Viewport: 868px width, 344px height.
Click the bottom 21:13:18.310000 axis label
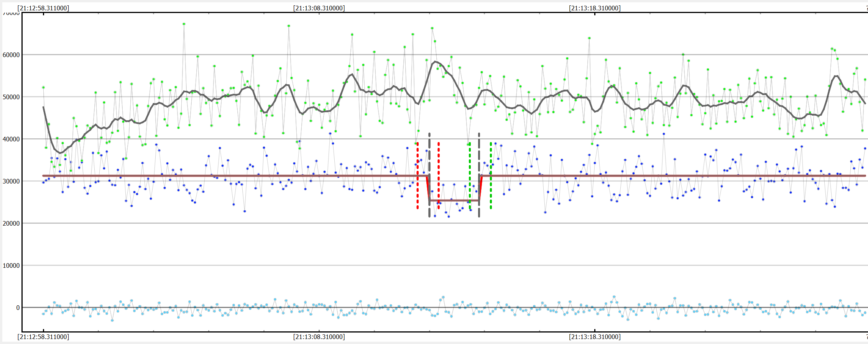pos(595,337)
